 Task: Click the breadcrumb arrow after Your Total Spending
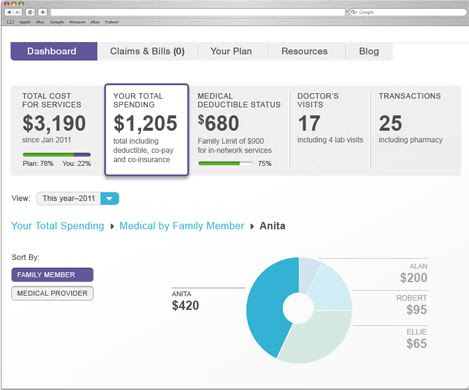tap(112, 226)
